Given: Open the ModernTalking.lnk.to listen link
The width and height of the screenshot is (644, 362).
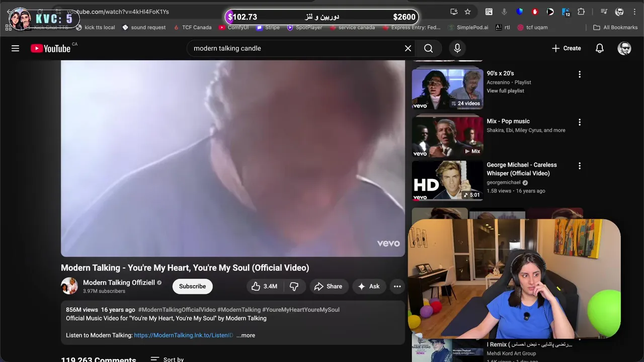Looking at the screenshot, I should click(x=184, y=335).
